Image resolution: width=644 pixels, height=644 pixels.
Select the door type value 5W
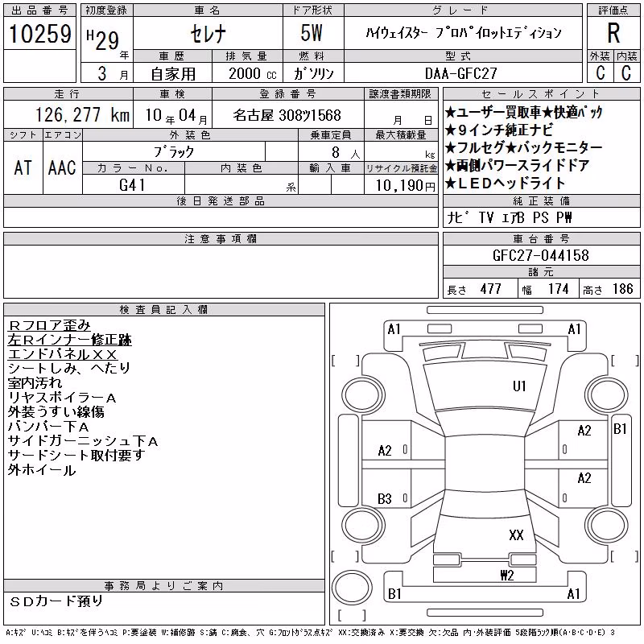pos(312,33)
